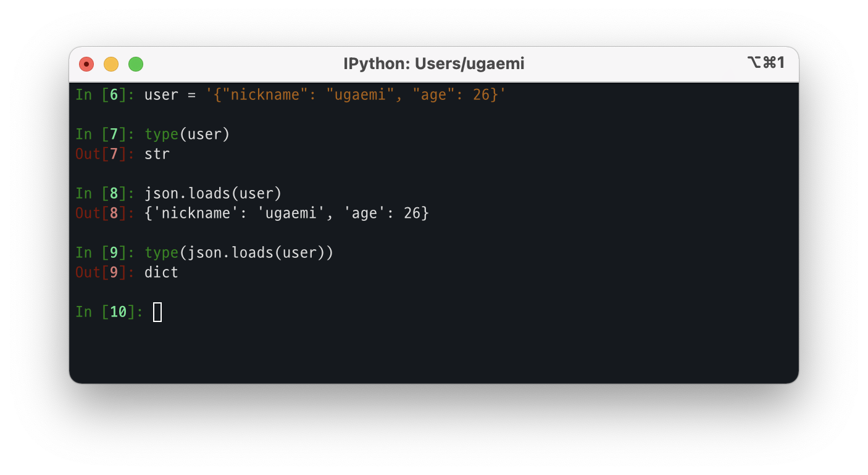Click the cursor at the In [10] prompt

(157, 312)
